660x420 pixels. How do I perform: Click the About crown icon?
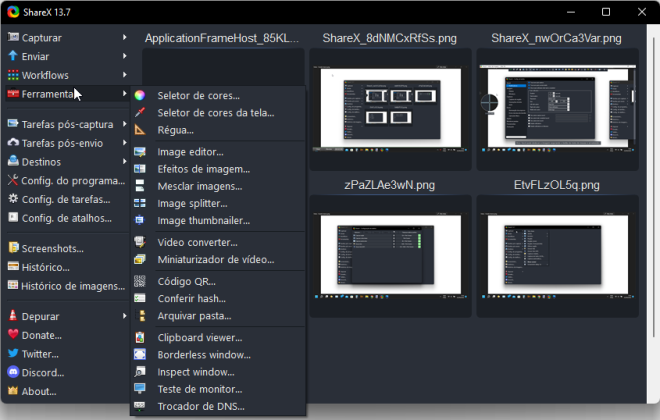[x=13, y=391]
